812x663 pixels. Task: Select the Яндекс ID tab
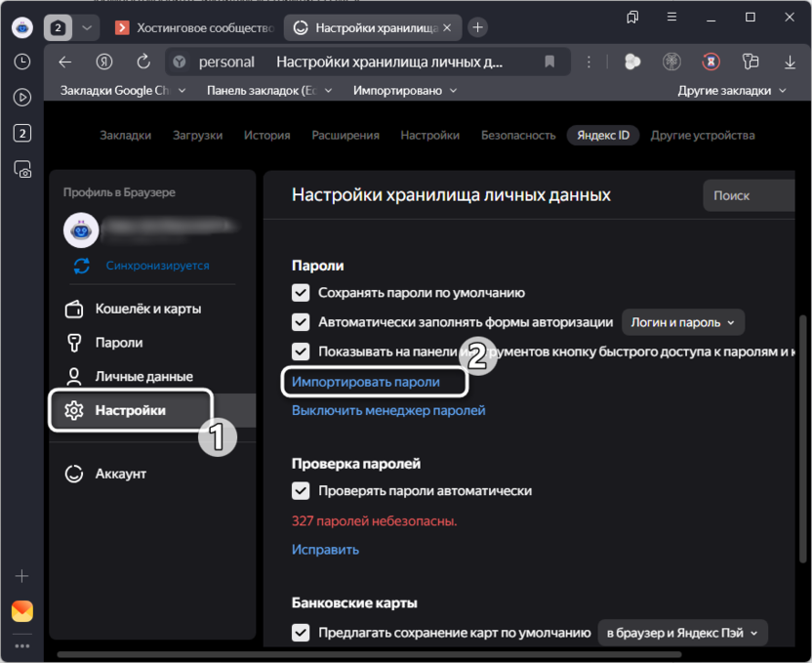pyautogui.click(x=603, y=136)
